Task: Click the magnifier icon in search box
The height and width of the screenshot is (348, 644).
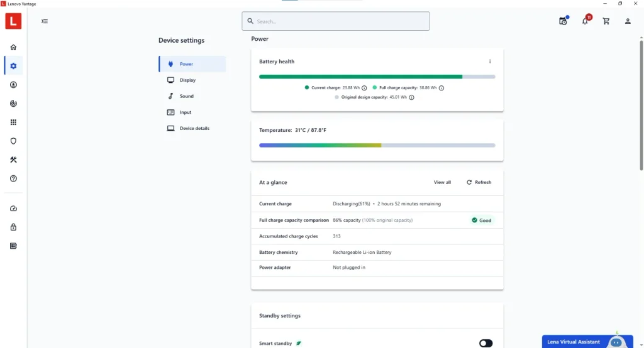Action: 250,21
